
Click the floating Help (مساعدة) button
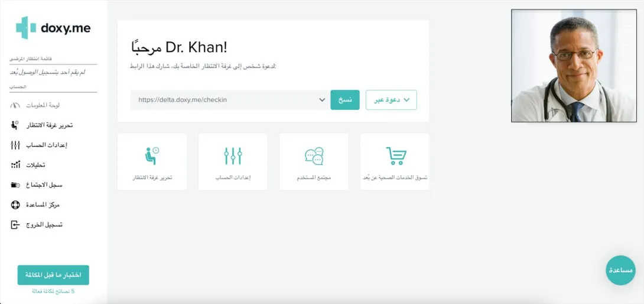click(x=621, y=270)
